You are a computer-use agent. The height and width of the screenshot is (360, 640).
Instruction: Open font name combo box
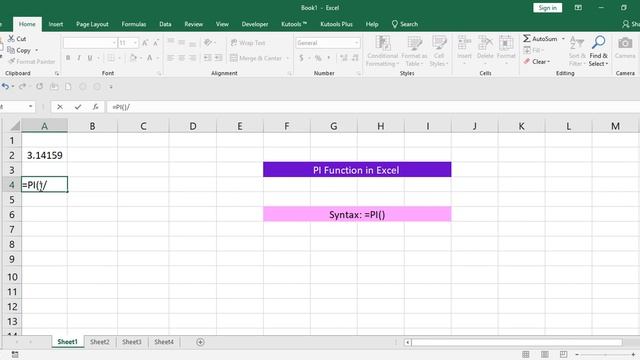pyautogui.click(x=90, y=43)
